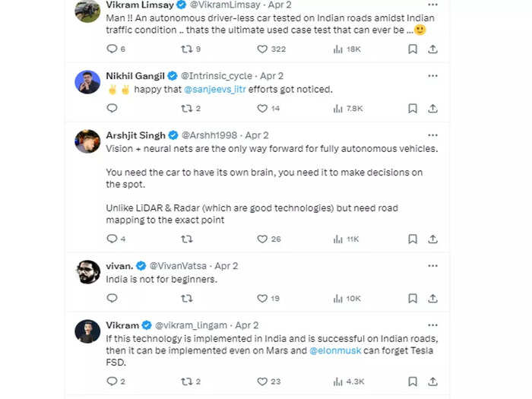The image size is (532, 399).
Task: Open three-dot menu on Nikhil Gangil's tweet
Action: pos(432,76)
